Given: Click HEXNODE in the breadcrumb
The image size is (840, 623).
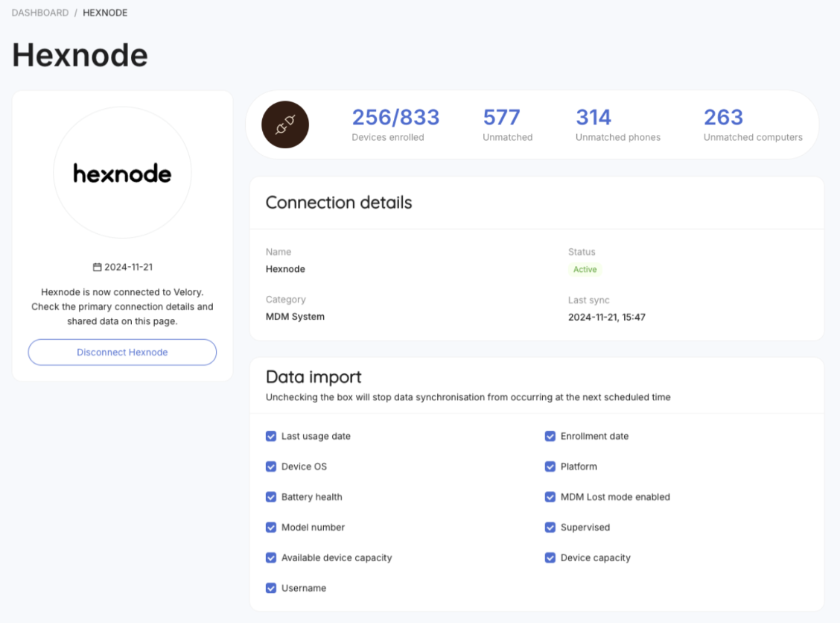Looking at the screenshot, I should pos(105,13).
